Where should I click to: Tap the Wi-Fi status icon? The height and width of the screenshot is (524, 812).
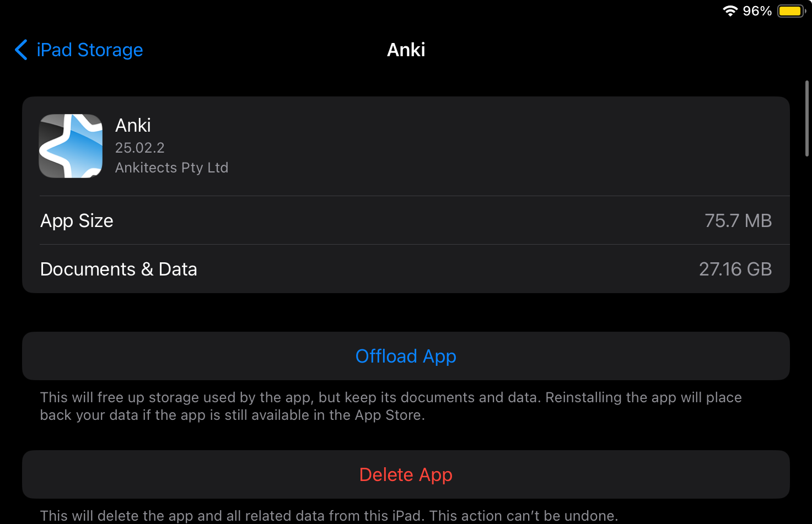pyautogui.click(x=730, y=11)
